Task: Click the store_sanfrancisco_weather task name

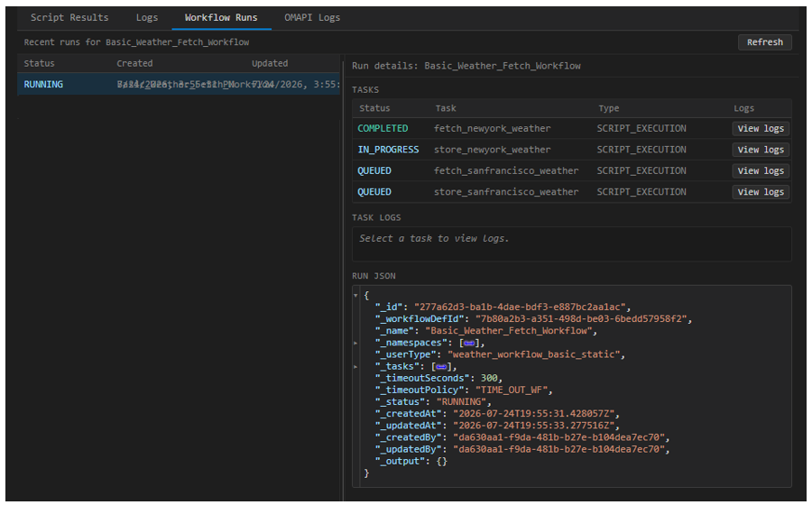Action: [506, 192]
